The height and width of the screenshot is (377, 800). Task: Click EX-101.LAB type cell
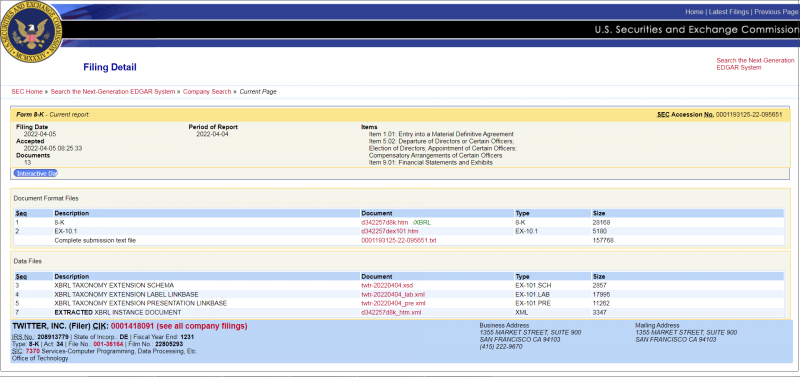532,294
